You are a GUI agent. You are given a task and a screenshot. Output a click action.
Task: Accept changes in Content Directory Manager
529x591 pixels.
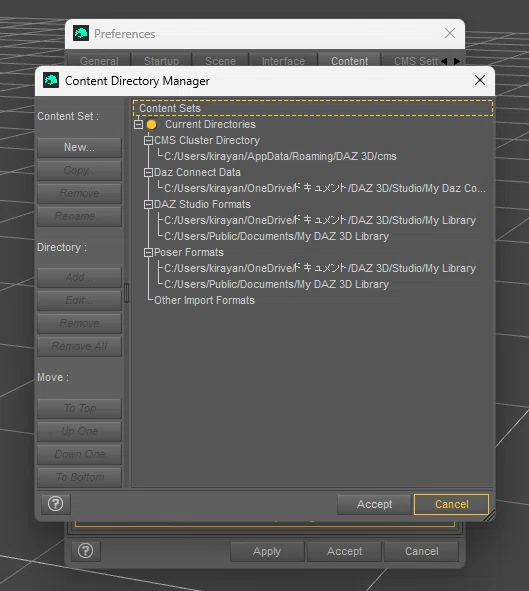click(374, 504)
